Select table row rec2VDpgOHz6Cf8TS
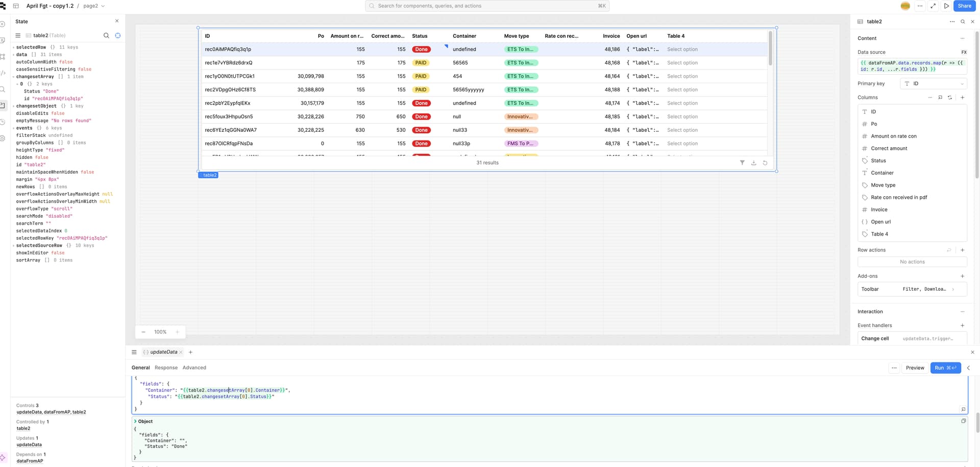Screen dimensions: 980x467 (x=484, y=89)
